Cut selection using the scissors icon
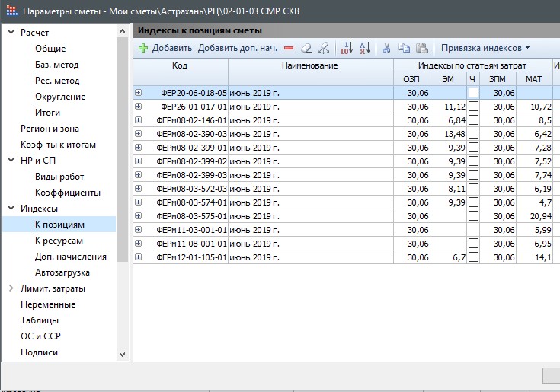The height and width of the screenshot is (392, 560). pos(387,48)
